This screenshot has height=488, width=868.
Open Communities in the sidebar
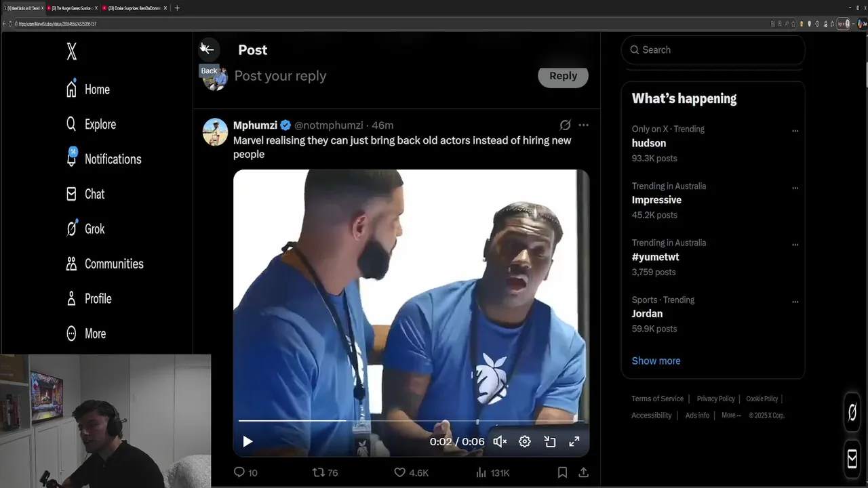coord(104,264)
